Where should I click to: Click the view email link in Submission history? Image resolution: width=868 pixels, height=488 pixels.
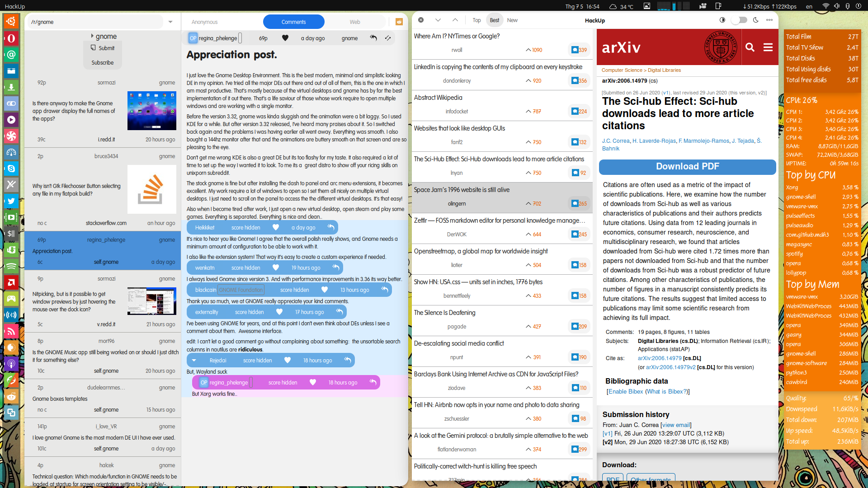click(676, 425)
